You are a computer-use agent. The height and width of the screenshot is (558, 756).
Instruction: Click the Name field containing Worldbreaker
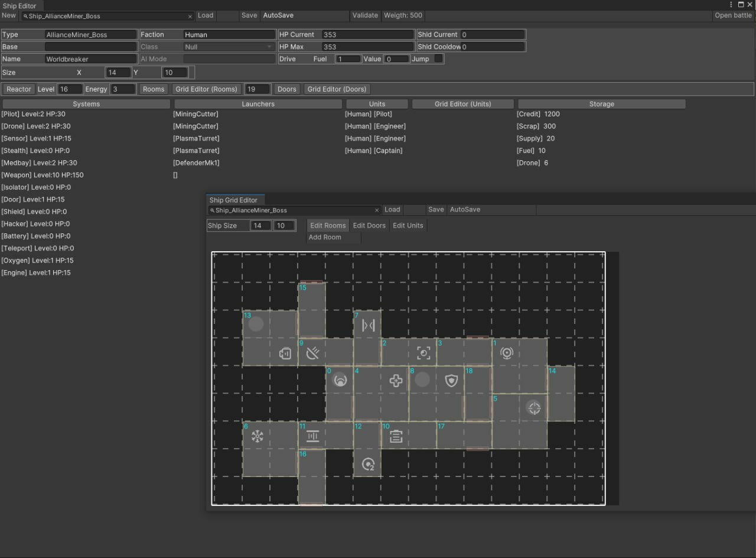(x=91, y=59)
